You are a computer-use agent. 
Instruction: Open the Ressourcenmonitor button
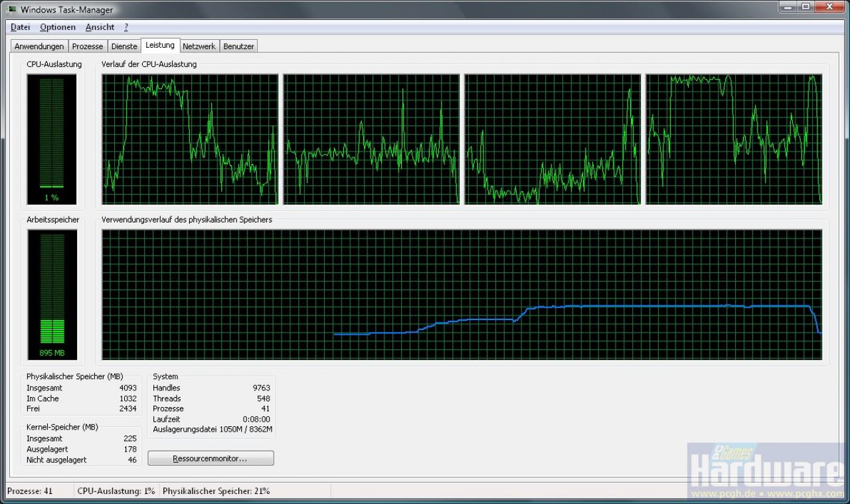tap(211, 458)
